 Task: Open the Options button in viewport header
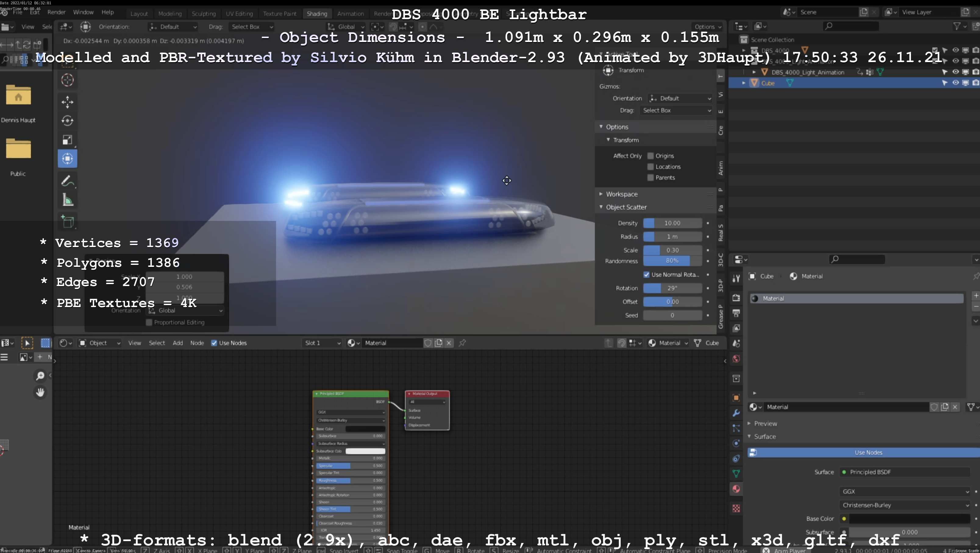(707, 27)
